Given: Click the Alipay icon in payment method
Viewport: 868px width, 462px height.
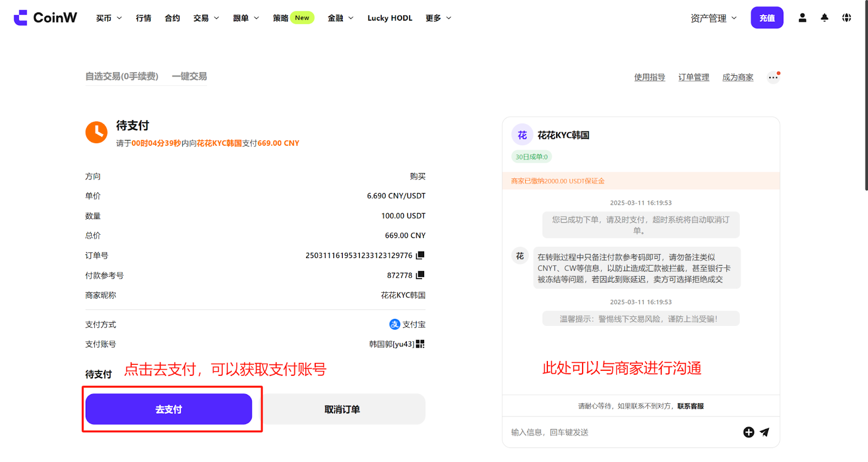Looking at the screenshot, I should point(394,324).
